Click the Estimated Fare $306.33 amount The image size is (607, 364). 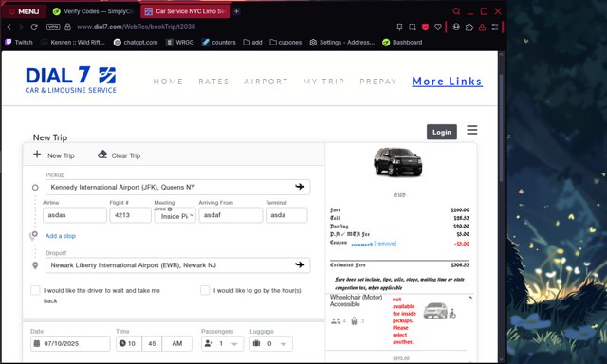[460, 265]
